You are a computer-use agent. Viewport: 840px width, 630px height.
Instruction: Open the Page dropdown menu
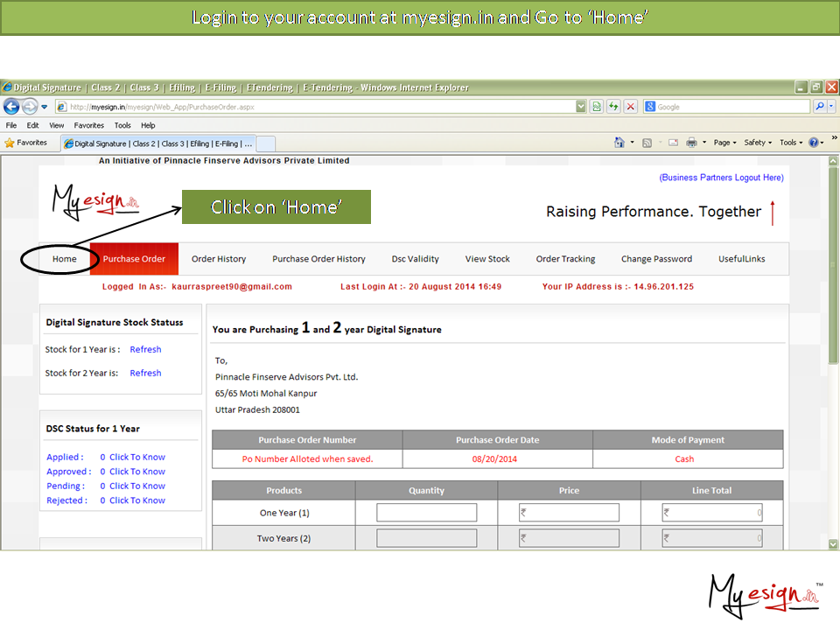pos(724,143)
